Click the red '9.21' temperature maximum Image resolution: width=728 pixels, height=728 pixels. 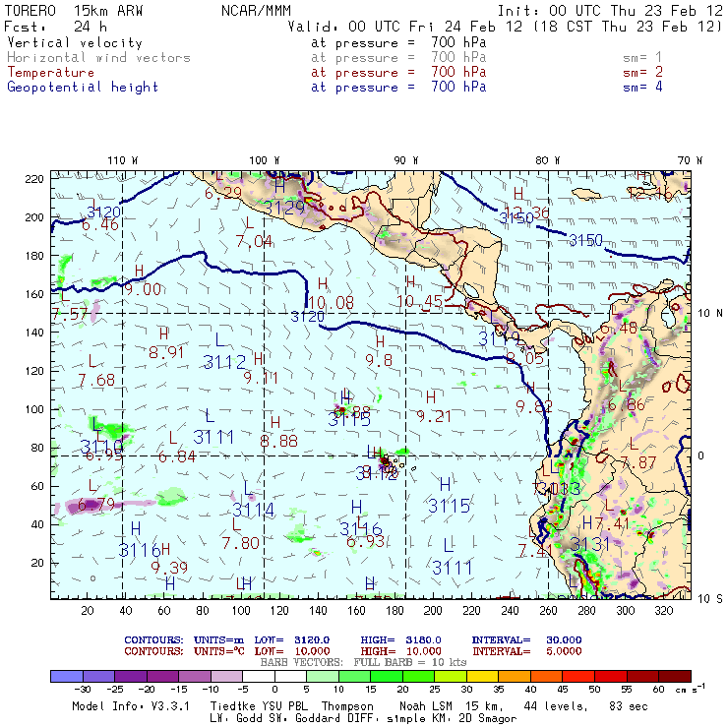(x=434, y=416)
